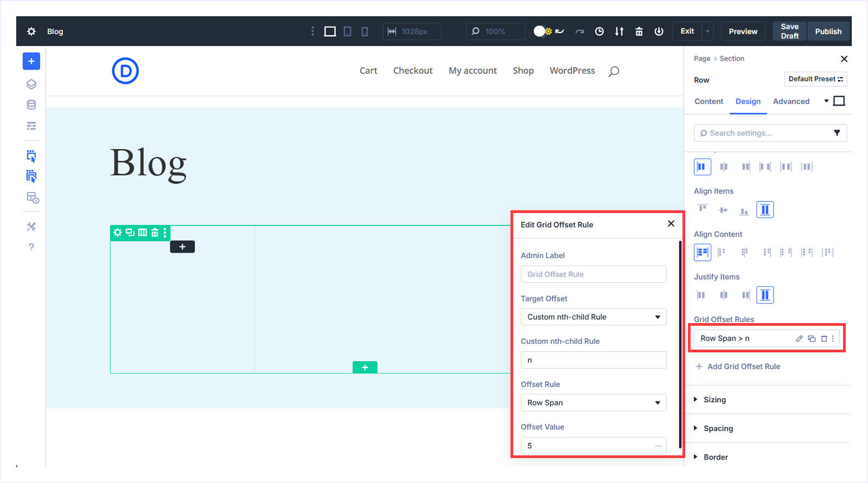This screenshot has width=868, height=483.
Task: Select the first option under Align Content
Action: [x=703, y=252]
